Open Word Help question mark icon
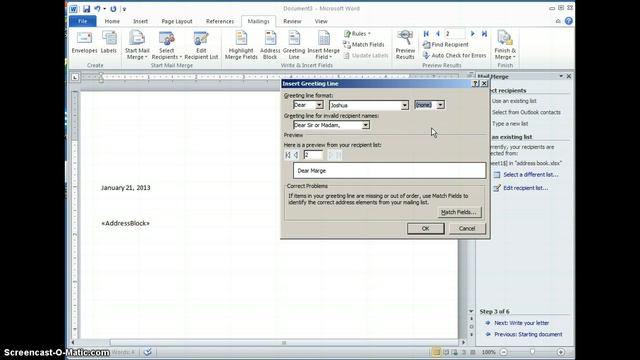 pos(569,21)
